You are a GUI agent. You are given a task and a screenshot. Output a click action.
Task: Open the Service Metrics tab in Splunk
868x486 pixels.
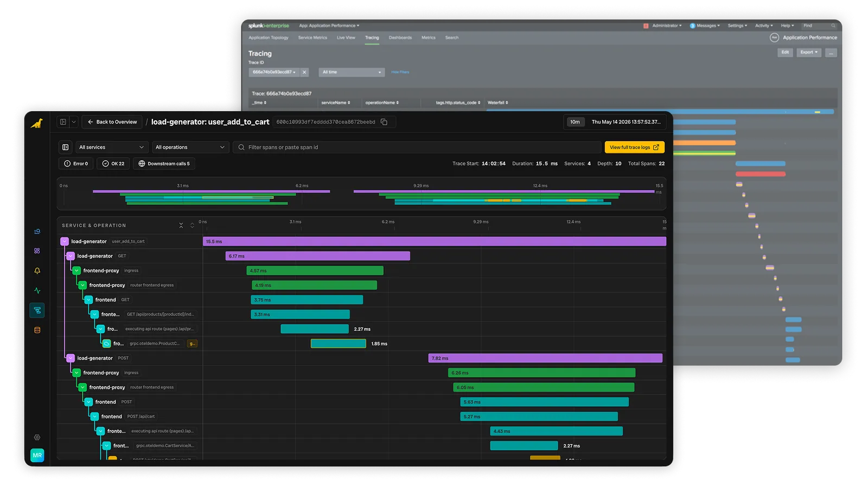pyautogui.click(x=312, y=37)
